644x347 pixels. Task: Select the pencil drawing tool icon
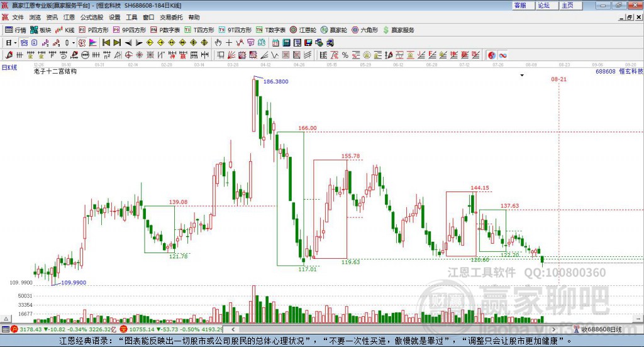click(x=8, y=55)
